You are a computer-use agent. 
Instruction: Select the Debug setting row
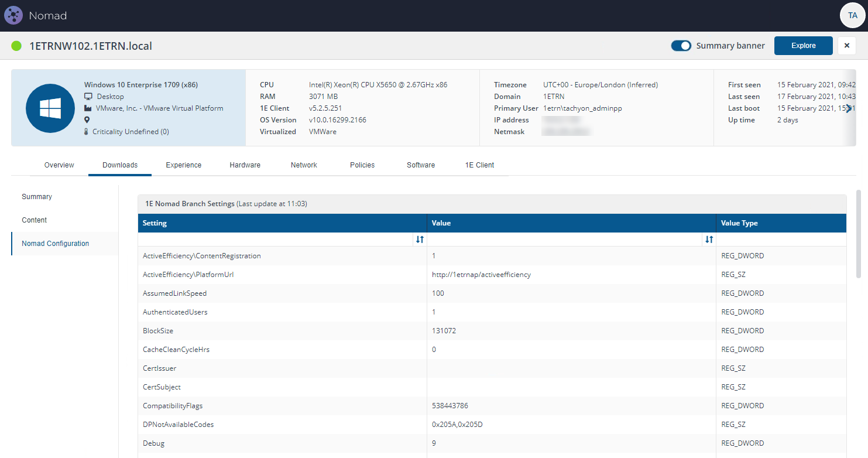492,443
